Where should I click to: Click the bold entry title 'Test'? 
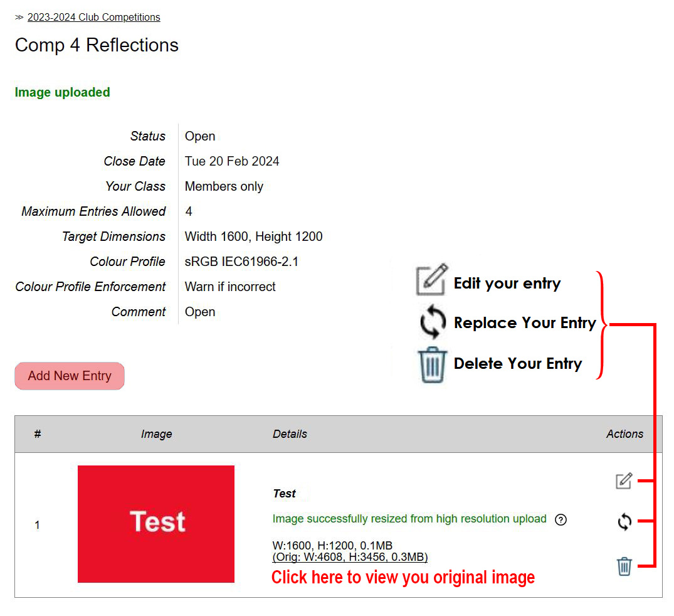coord(284,494)
